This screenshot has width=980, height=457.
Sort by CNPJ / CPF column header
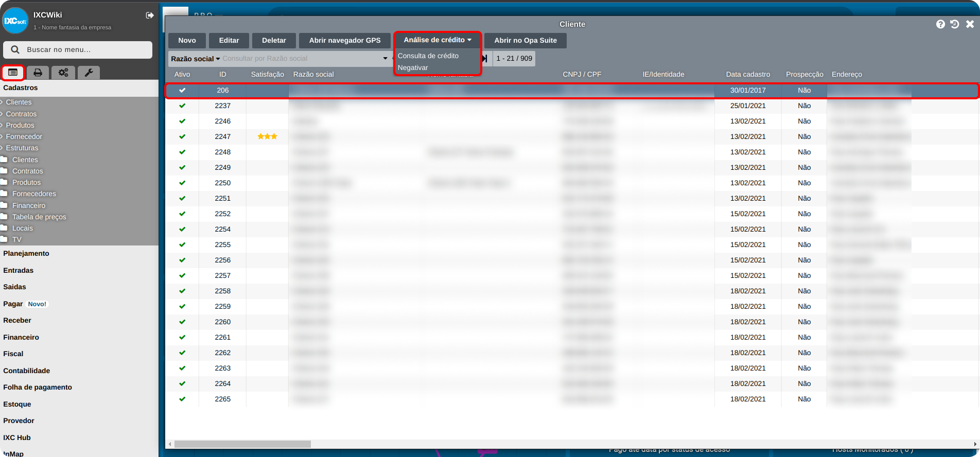(582, 75)
